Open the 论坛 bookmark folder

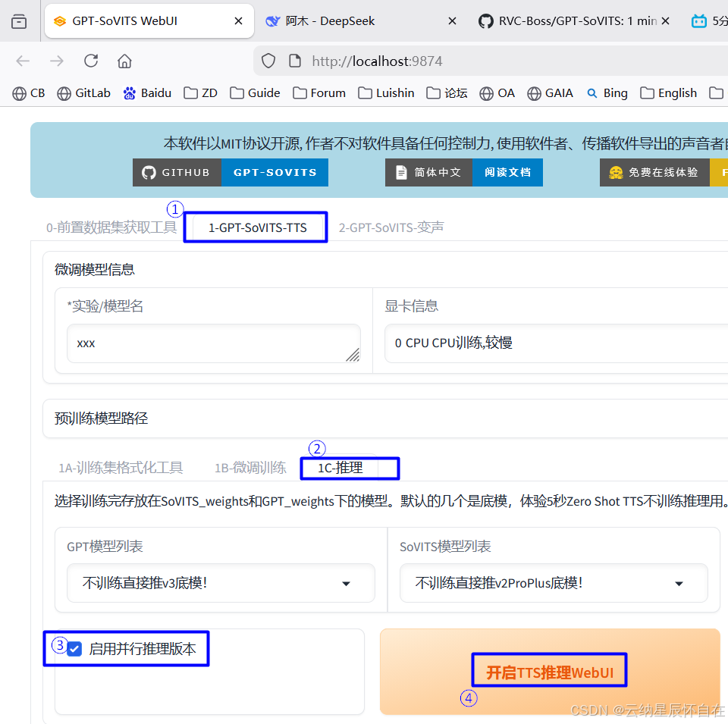click(x=447, y=93)
